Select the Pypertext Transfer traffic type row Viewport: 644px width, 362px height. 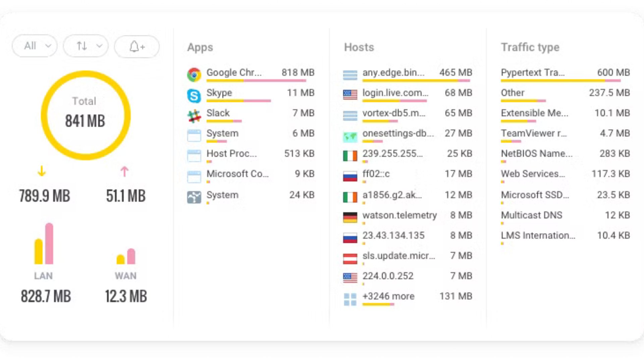[533, 73]
